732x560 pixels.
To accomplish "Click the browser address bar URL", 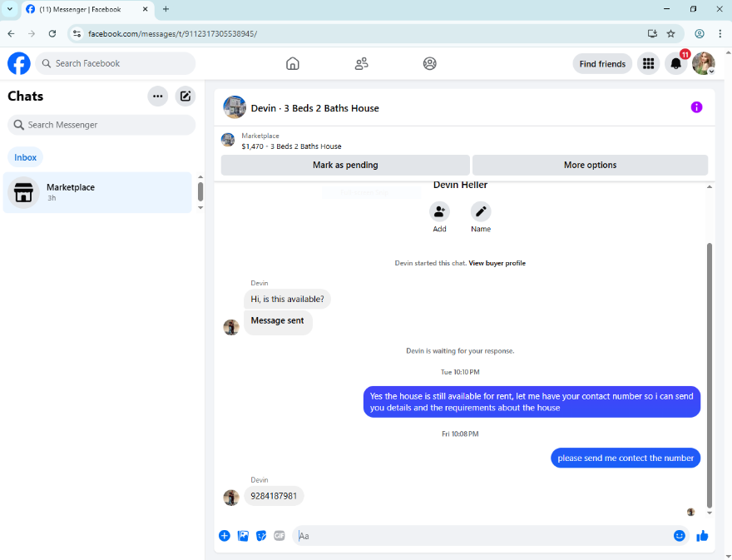I will click(x=173, y=33).
